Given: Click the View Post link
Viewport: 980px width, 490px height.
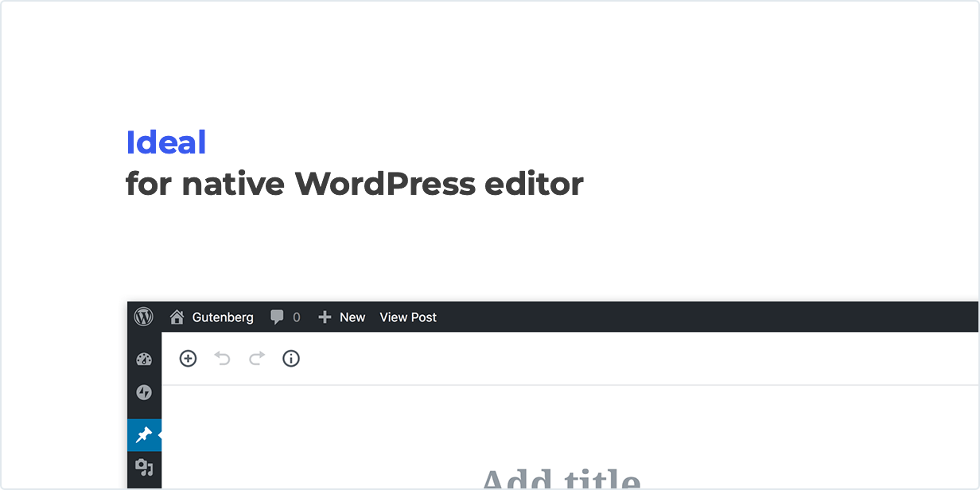Looking at the screenshot, I should click(x=407, y=317).
